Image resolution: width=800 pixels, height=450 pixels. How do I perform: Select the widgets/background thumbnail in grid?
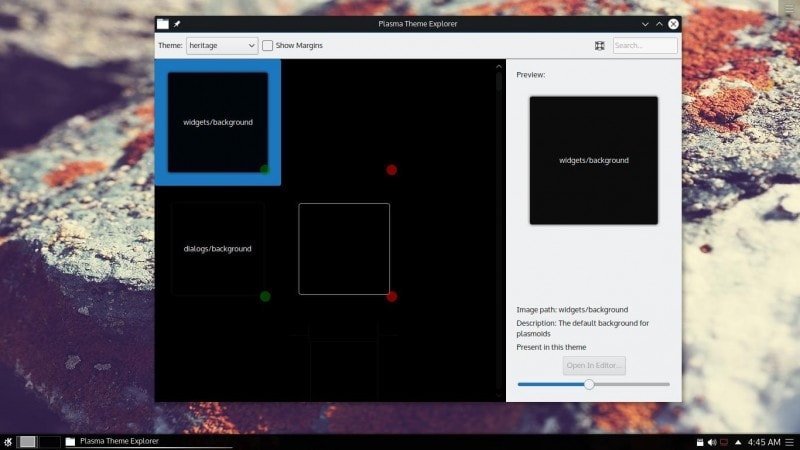click(x=218, y=122)
